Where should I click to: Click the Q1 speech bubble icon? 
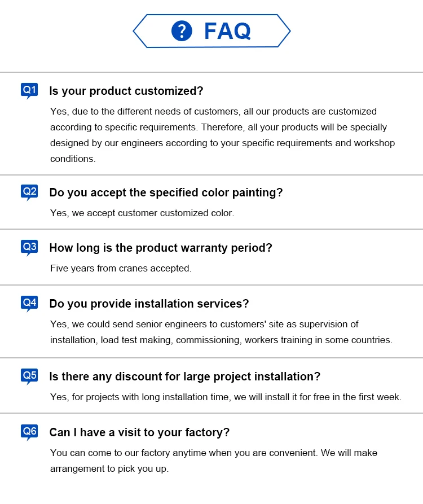point(29,91)
